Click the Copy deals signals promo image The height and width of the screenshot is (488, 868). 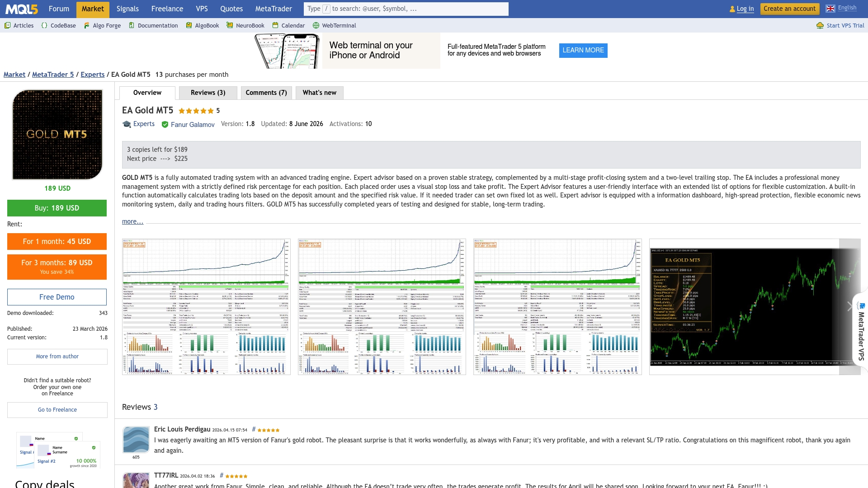(x=58, y=450)
